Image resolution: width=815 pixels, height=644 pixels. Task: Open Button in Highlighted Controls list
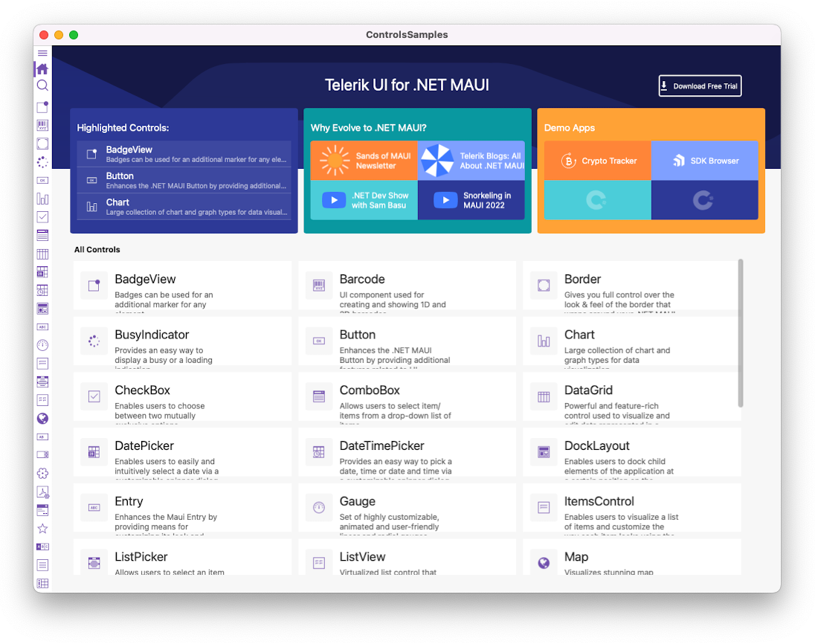[184, 181]
